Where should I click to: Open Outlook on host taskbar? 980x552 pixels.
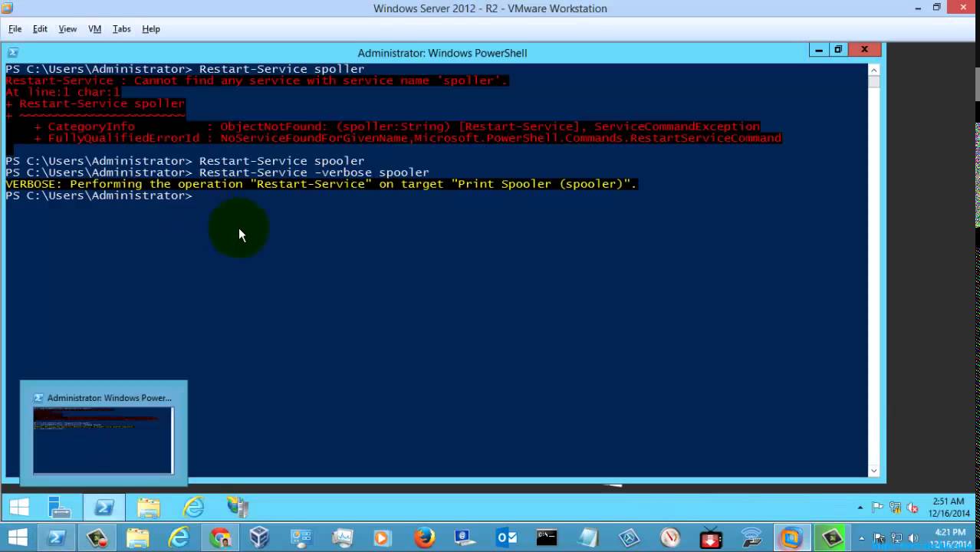click(506, 538)
